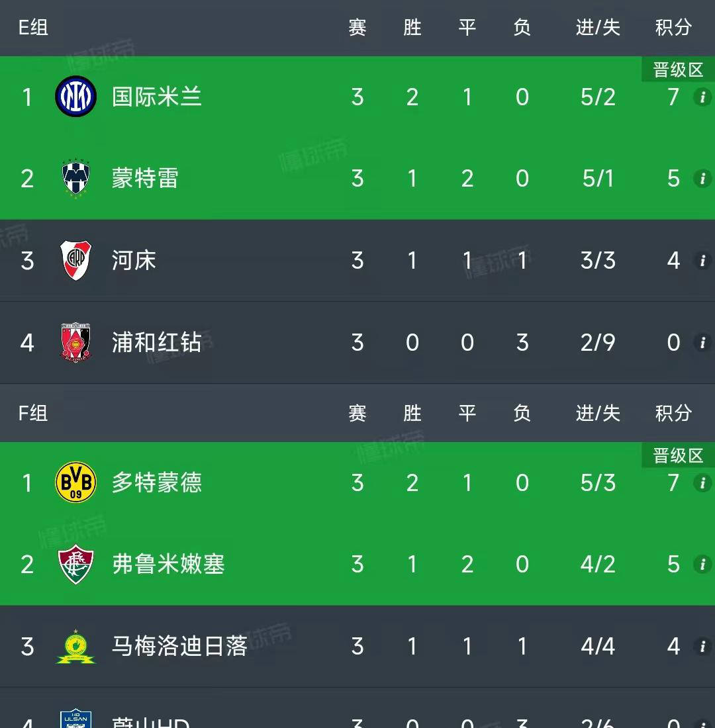Viewport: 715px width, 728px height.
Task: Open info icon for 多特蒙德 row
Action: click(x=701, y=482)
